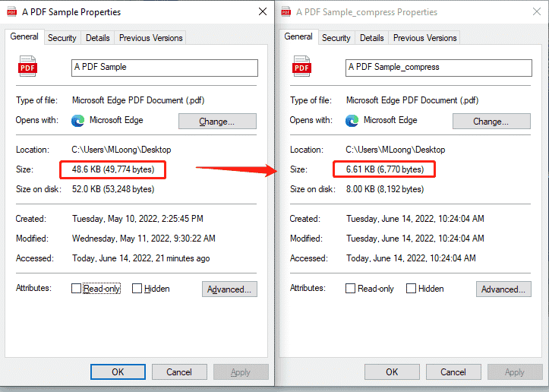
Task: Click the A PDF Sample filename field
Action: [x=164, y=67]
